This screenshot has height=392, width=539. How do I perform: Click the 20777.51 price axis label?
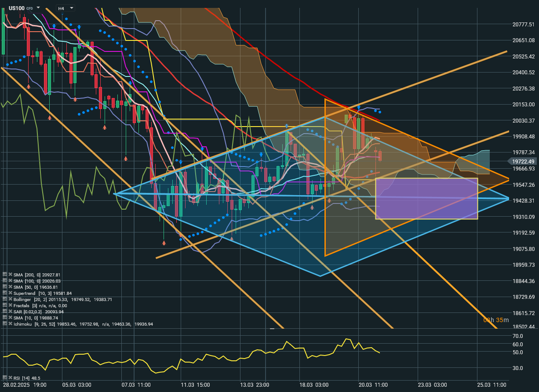pyautogui.click(x=523, y=24)
